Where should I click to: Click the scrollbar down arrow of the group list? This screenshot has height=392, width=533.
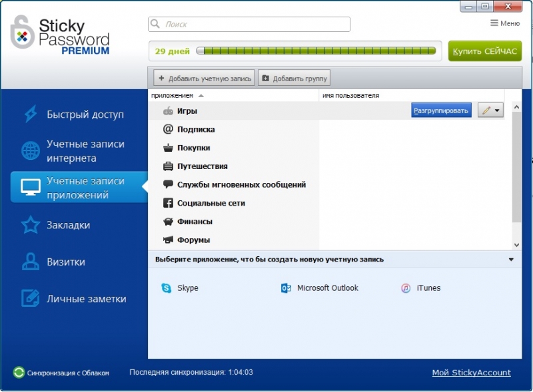pos(517,245)
